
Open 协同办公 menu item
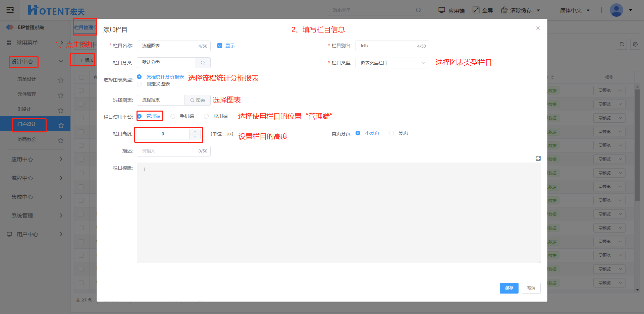tap(26, 139)
